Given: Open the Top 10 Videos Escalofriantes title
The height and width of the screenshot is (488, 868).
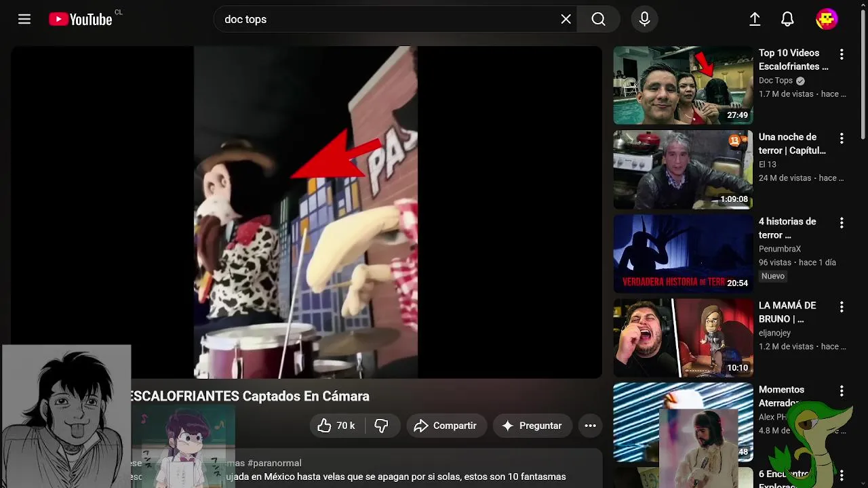Looking at the screenshot, I should 793,60.
